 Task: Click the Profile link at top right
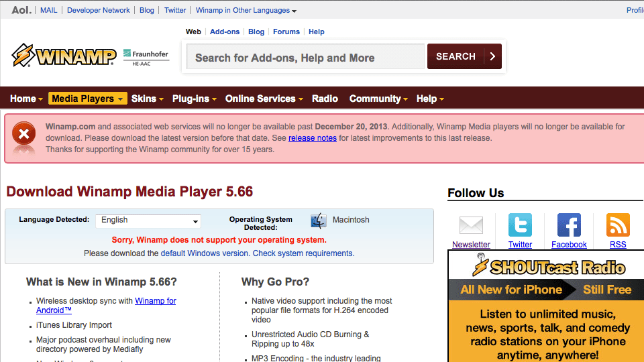(x=635, y=10)
